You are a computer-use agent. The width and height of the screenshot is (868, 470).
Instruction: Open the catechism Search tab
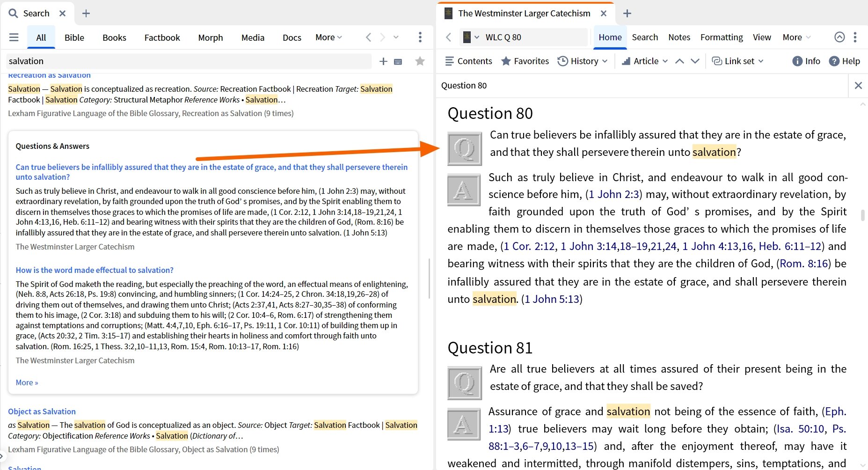click(x=645, y=37)
